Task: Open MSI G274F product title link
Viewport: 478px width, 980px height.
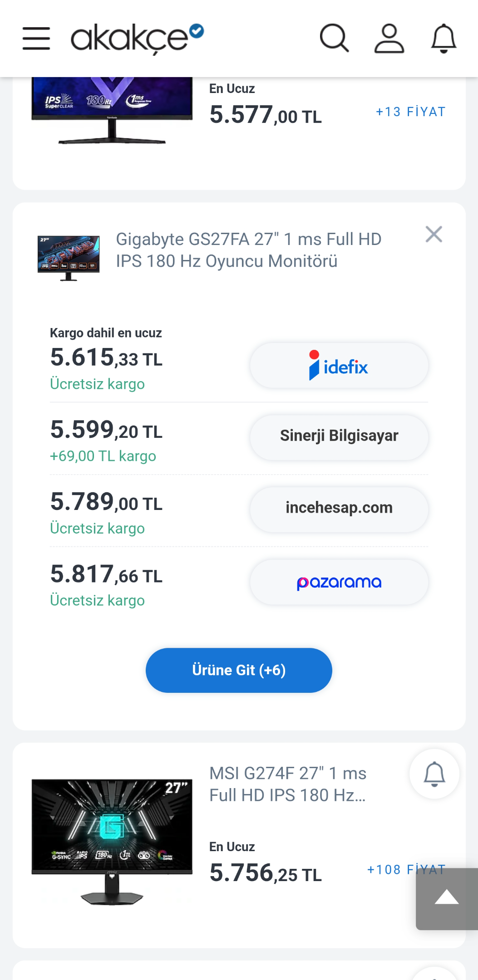Action: click(288, 784)
